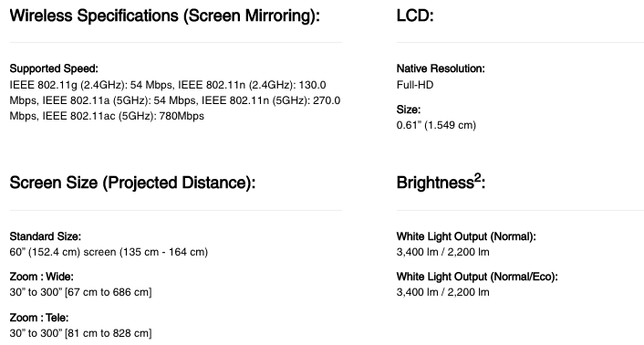Viewport: 644px width, 345px height.
Task: Select the Supported Speed label
Action: click(x=54, y=68)
